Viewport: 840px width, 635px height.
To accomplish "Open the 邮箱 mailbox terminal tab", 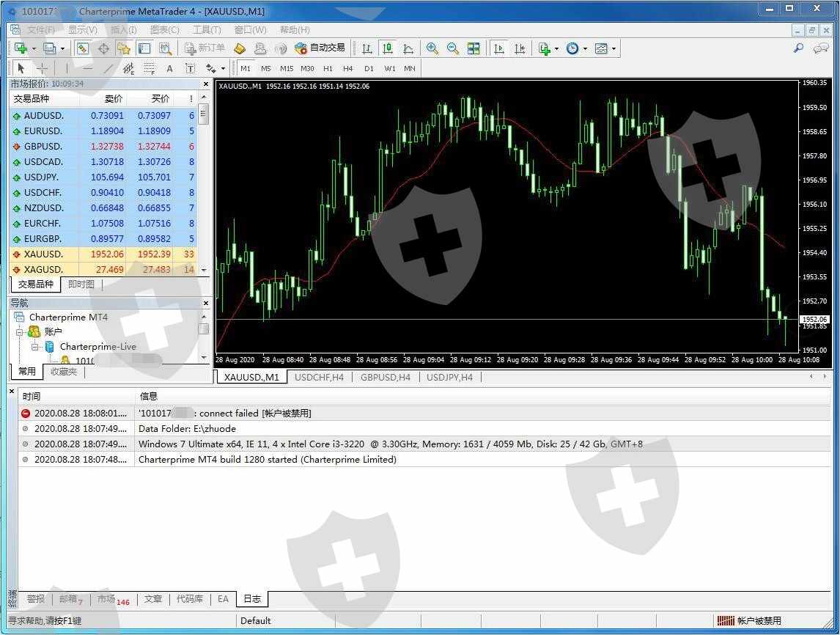I will coord(70,599).
